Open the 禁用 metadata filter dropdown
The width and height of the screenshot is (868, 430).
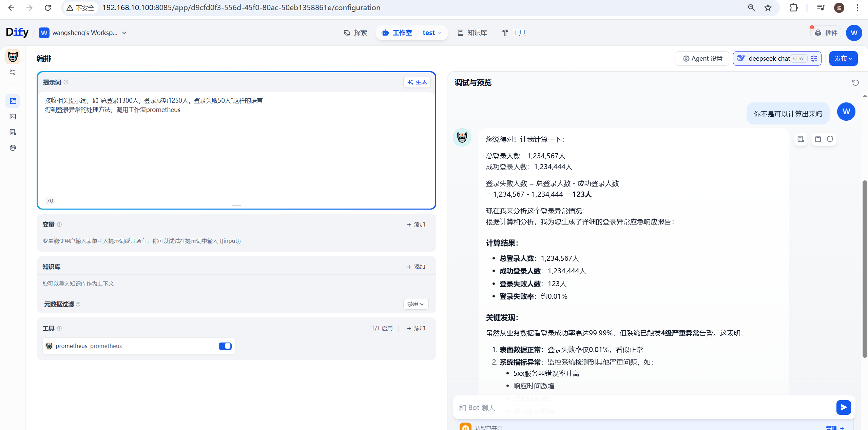416,304
